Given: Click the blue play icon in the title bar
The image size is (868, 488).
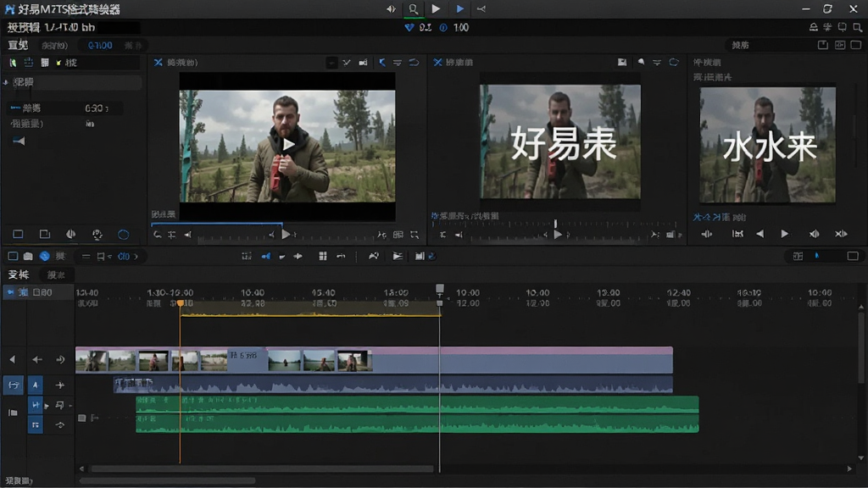Looking at the screenshot, I should [x=459, y=8].
